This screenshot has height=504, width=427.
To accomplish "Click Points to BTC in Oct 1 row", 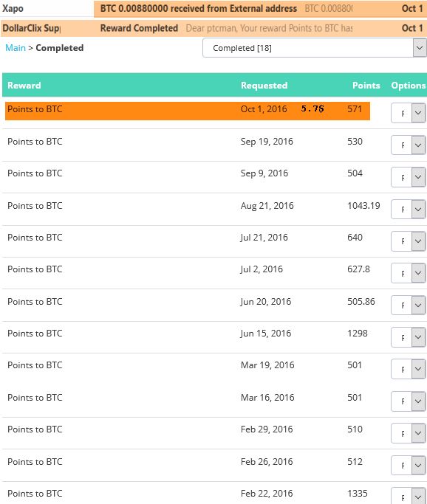I will [35, 109].
